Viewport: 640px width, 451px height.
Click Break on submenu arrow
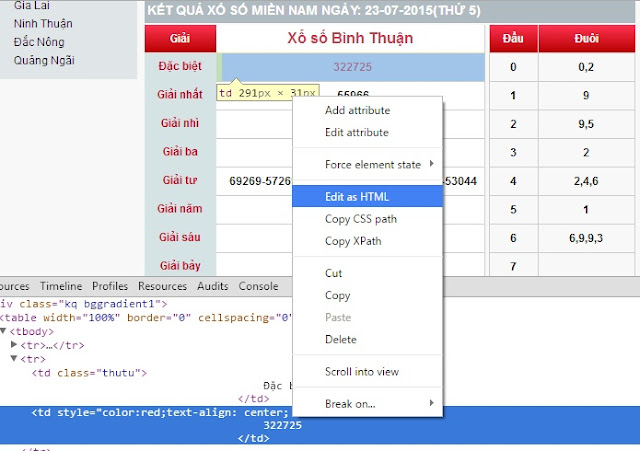click(431, 403)
